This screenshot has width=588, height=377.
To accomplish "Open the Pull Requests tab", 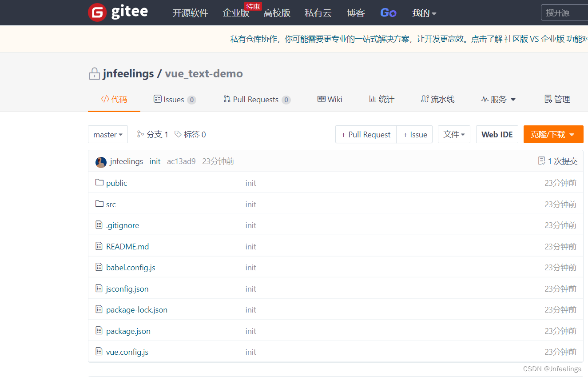I will [257, 99].
